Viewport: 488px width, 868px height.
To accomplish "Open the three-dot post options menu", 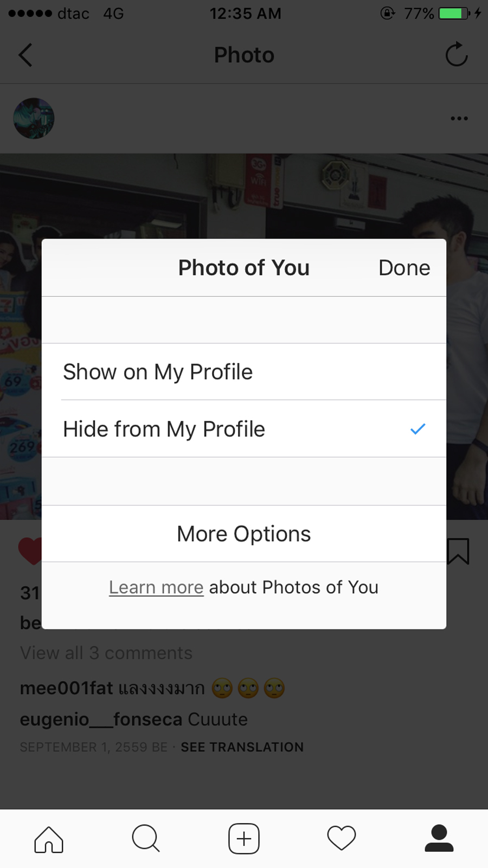I will coord(459,118).
